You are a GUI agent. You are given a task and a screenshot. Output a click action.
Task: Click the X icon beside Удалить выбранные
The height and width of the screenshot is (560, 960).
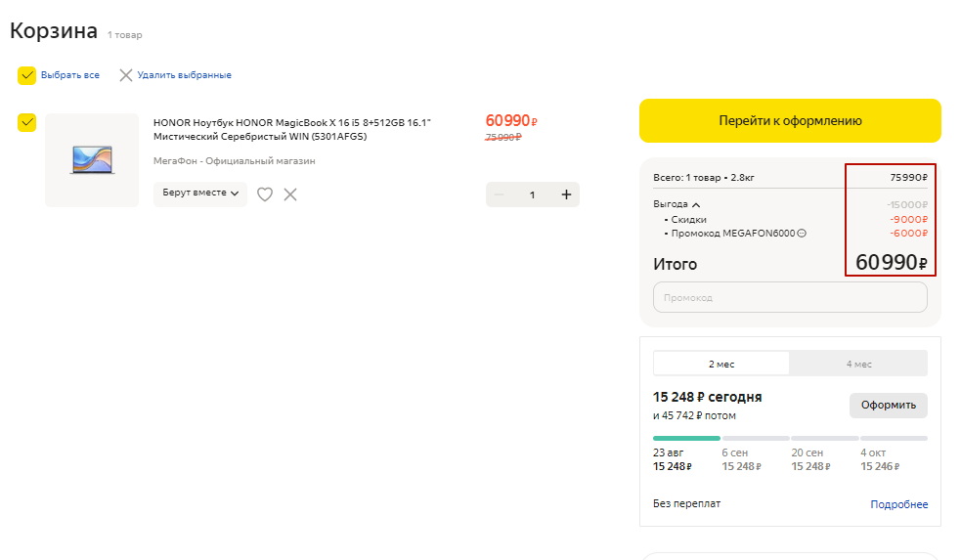pyautogui.click(x=125, y=75)
